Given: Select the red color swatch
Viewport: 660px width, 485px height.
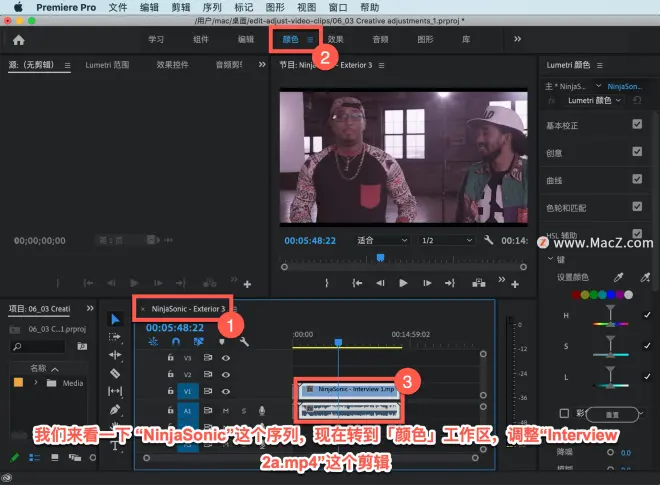Looking at the screenshot, I should (576, 295).
